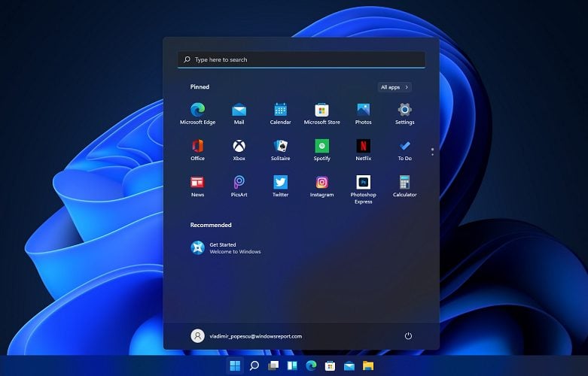Screen dimensions: 588x376
Task: Open File Explorer on the taskbar
Action: [368, 365]
